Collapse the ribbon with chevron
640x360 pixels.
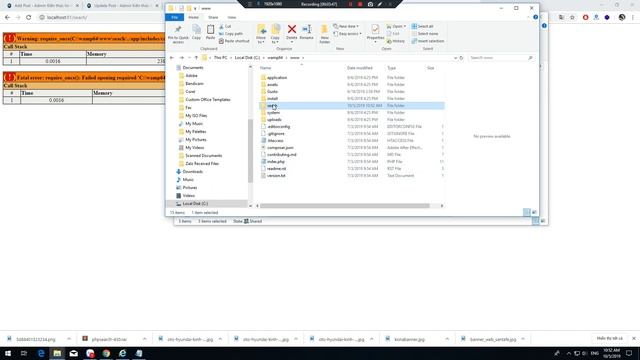point(529,17)
